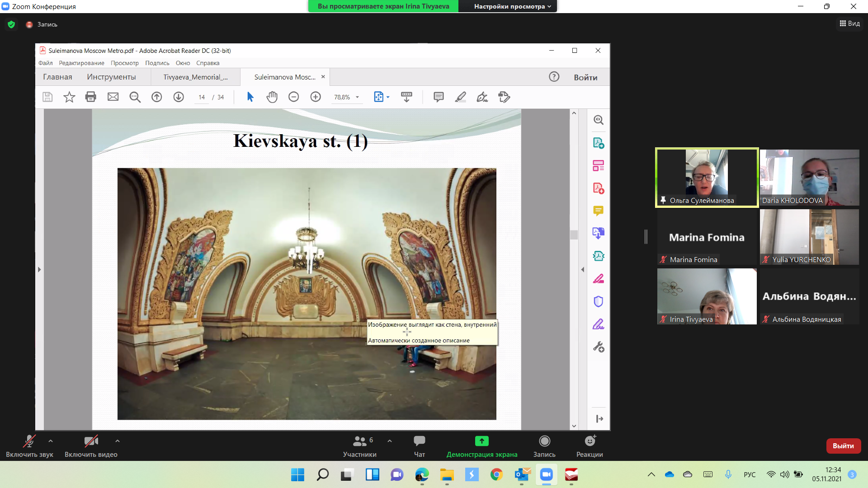
Task: Open the 78,8% zoom level dropdown
Action: [357, 97]
